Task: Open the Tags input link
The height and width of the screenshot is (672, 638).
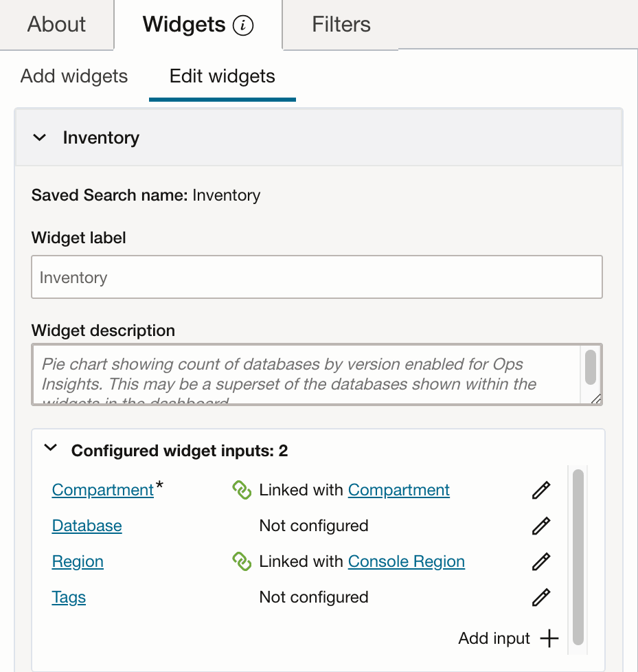Action: tap(69, 597)
